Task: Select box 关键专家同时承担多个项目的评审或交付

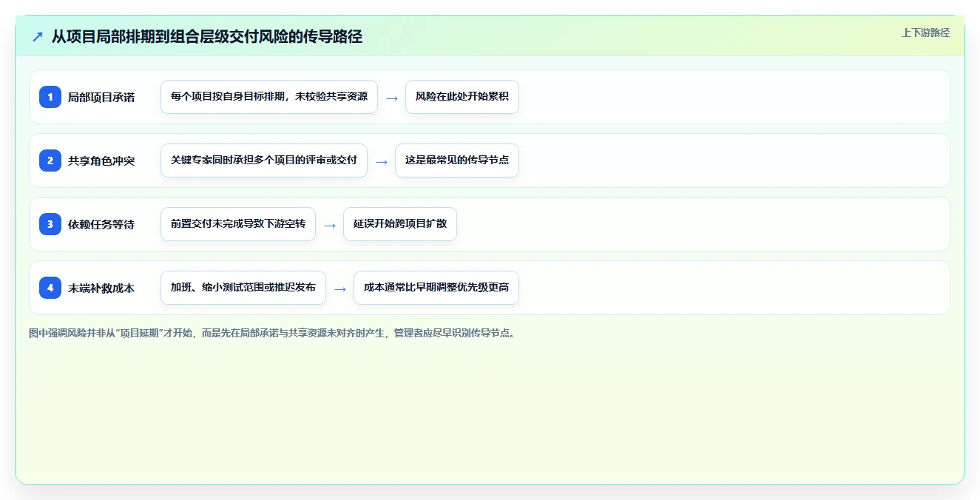Action: click(x=264, y=161)
